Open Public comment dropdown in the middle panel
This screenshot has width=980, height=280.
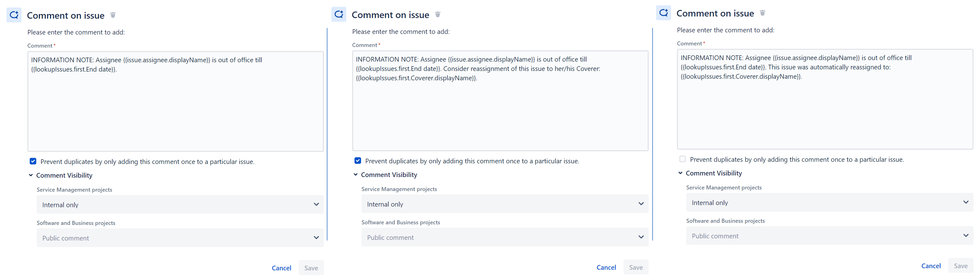click(x=505, y=237)
